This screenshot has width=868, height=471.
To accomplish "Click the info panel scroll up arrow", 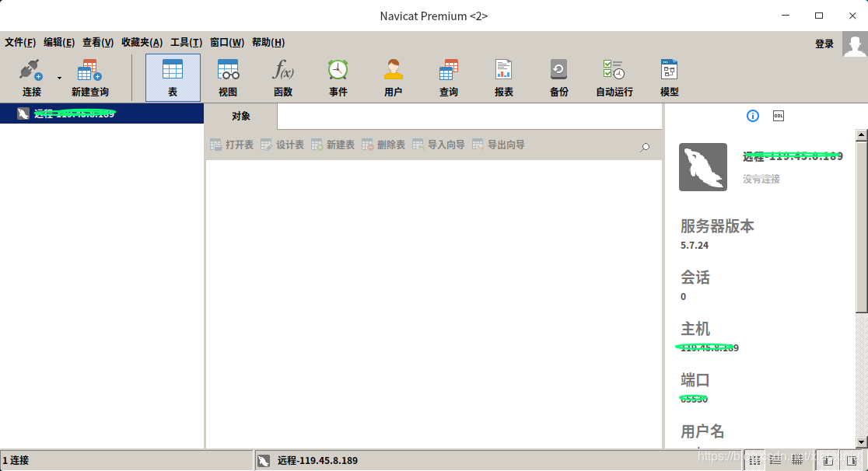I will pos(861,134).
